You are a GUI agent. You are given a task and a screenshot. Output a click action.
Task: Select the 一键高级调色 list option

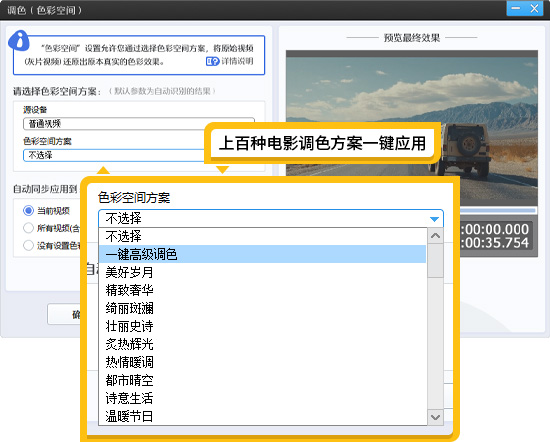(262, 254)
